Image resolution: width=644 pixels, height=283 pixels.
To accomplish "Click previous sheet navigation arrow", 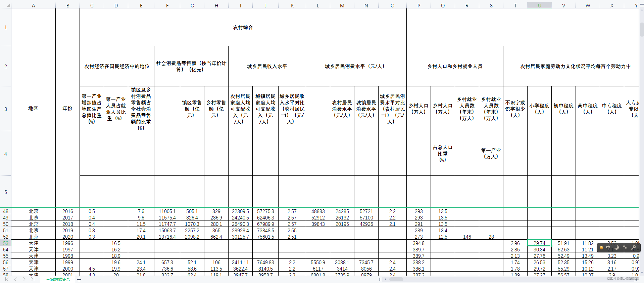I will tap(15, 279).
